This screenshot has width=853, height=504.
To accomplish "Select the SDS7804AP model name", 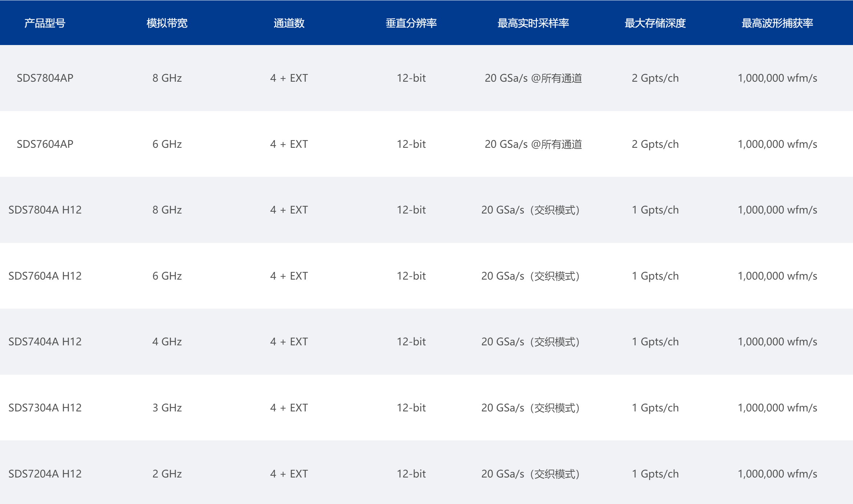I will [x=45, y=78].
